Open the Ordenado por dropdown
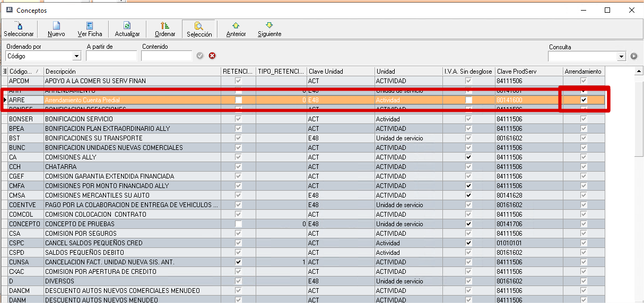Viewport: 644px width, 303px height. click(x=77, y=56)
